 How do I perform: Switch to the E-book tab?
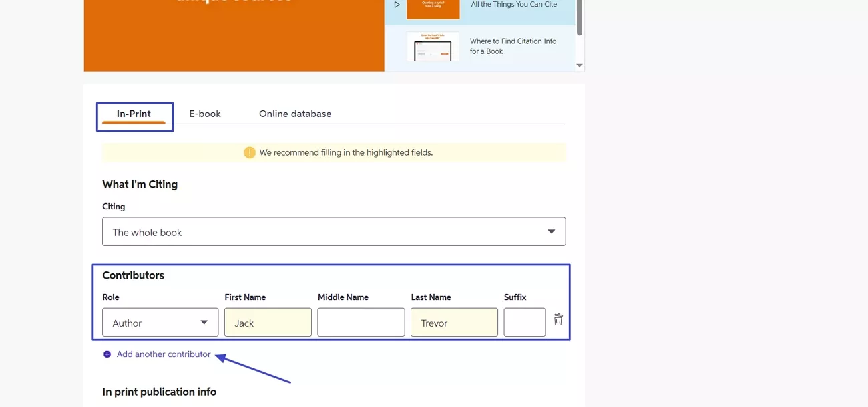point(205,113)
